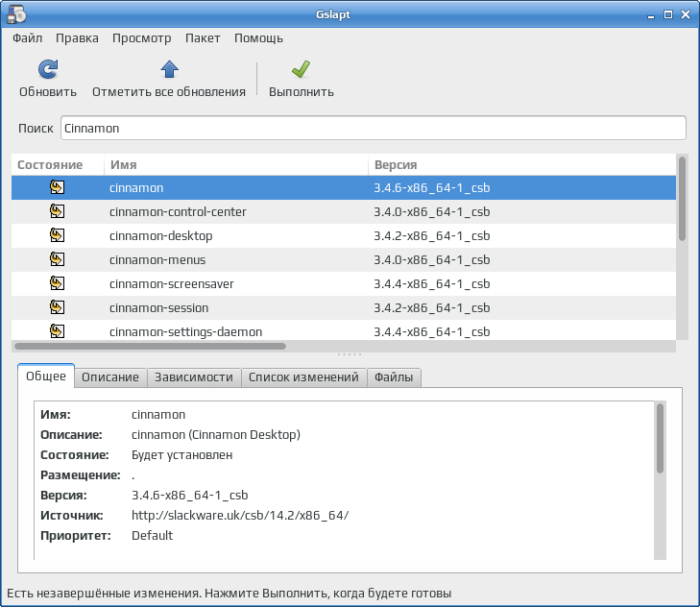Click version 3.4.4 of cinnamon-screensaver
Image resolution: width=700 pixels, height=607 pixels.
coord(432,284)
